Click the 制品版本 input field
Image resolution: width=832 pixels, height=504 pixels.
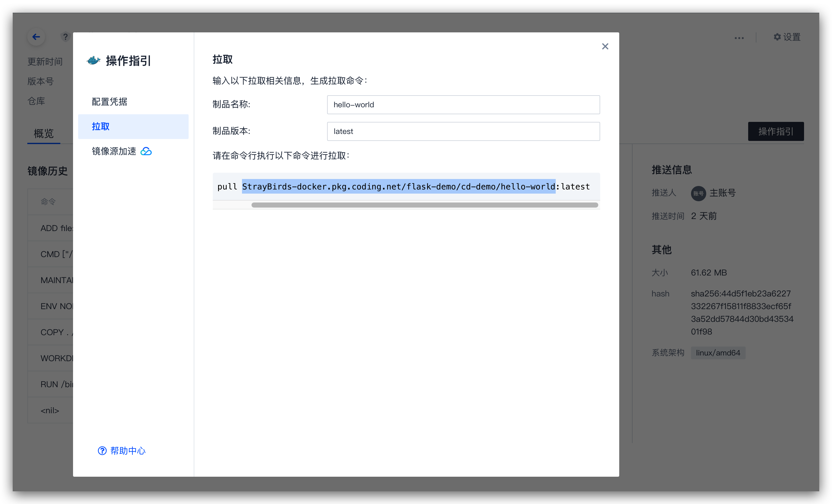click(x=463, y=131)
